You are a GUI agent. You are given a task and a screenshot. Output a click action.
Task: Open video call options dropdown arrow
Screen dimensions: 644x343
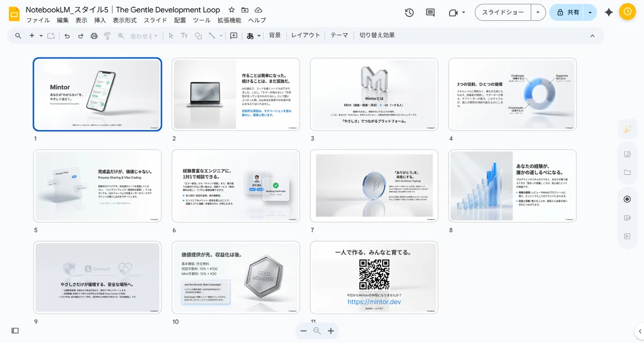tap(464, 12)
